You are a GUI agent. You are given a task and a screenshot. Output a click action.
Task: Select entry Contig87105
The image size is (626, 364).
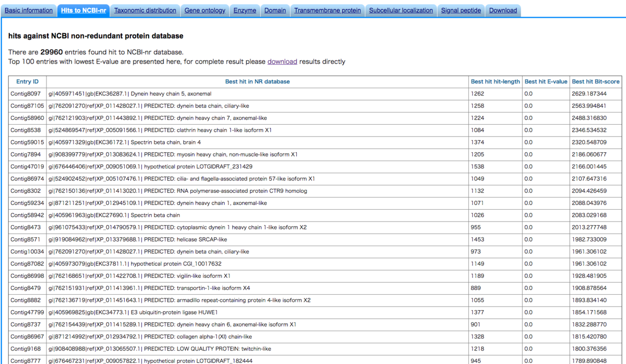(27, 106)
